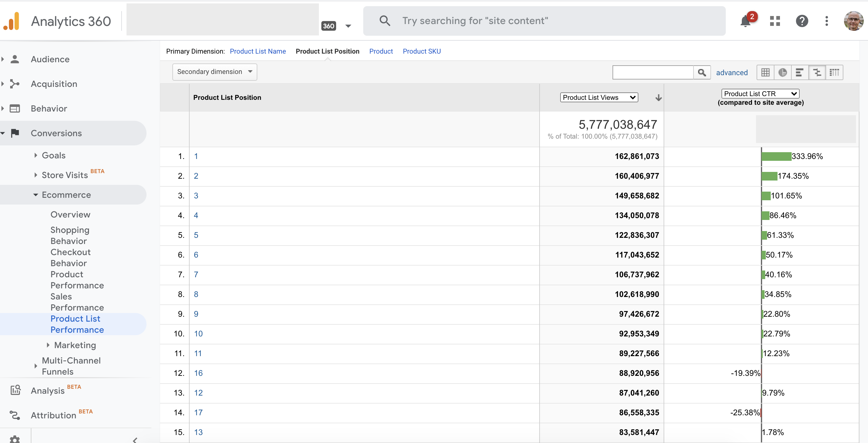
Task: Expand the Audience section
Action: click(3, 59)
